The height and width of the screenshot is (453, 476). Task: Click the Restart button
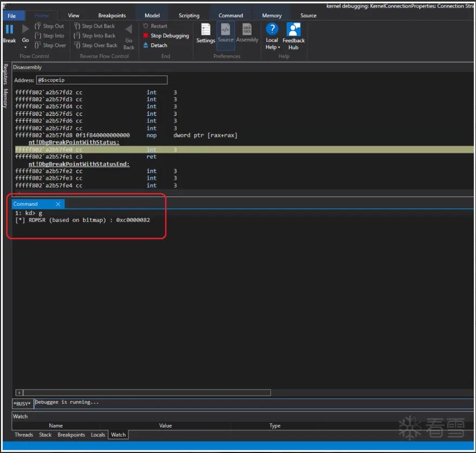[x=155, y=26]
